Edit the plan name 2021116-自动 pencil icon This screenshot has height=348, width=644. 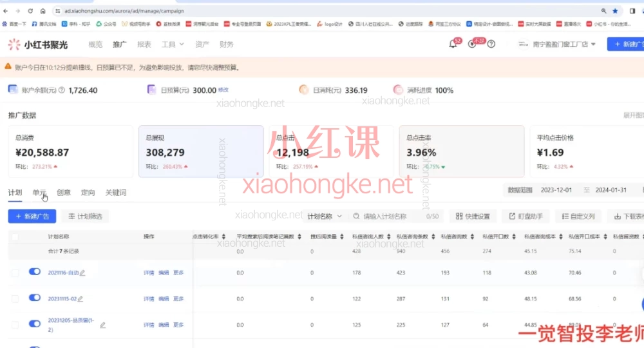[x=82, y=273]
